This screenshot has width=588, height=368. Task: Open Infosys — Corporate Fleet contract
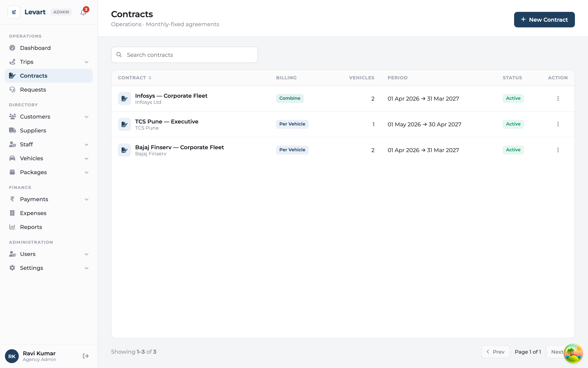[x=171, y=96]
